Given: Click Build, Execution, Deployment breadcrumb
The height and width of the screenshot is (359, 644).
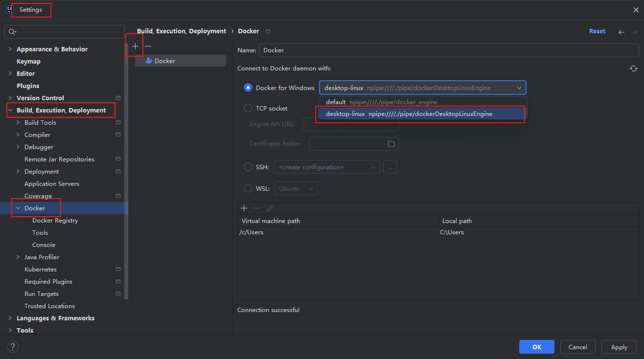Looking at the screenshot, I should tap(182, 31).
